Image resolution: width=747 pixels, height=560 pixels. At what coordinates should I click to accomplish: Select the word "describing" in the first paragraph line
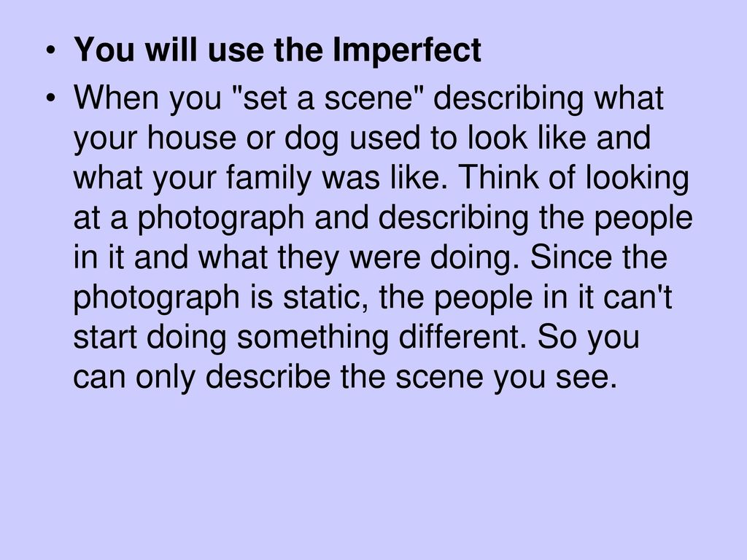click(x=508, y=98)
